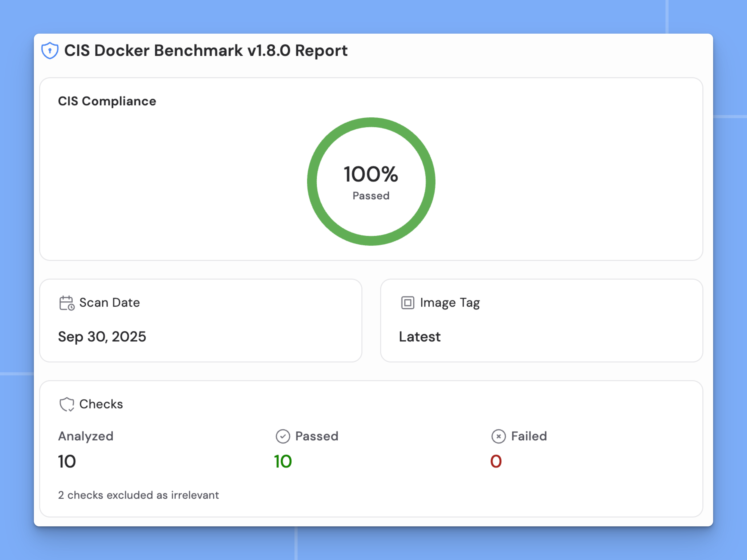Click the Passed checkmark circle icon

pos(283,436)
